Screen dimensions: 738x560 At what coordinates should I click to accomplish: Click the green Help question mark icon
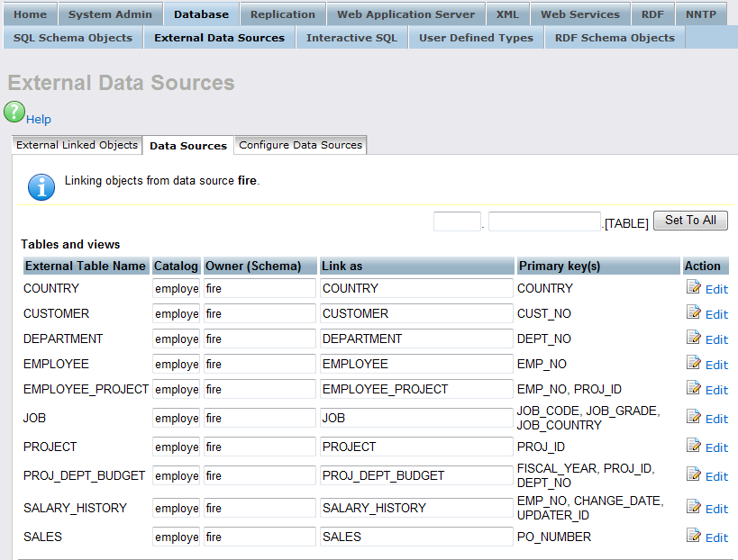(14, 112)
